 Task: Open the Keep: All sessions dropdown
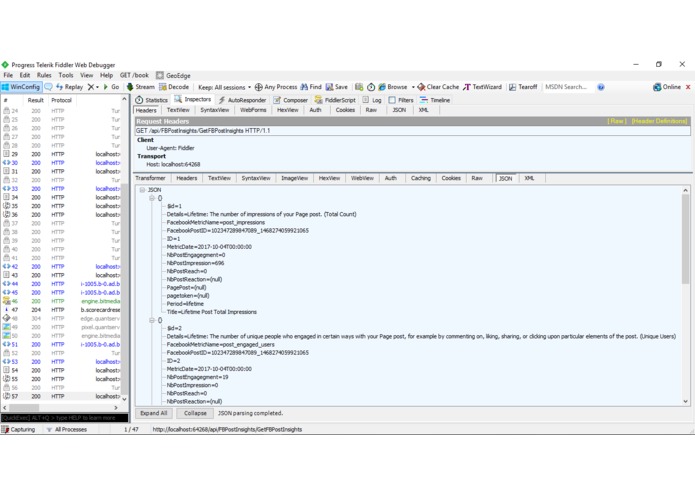224,87
